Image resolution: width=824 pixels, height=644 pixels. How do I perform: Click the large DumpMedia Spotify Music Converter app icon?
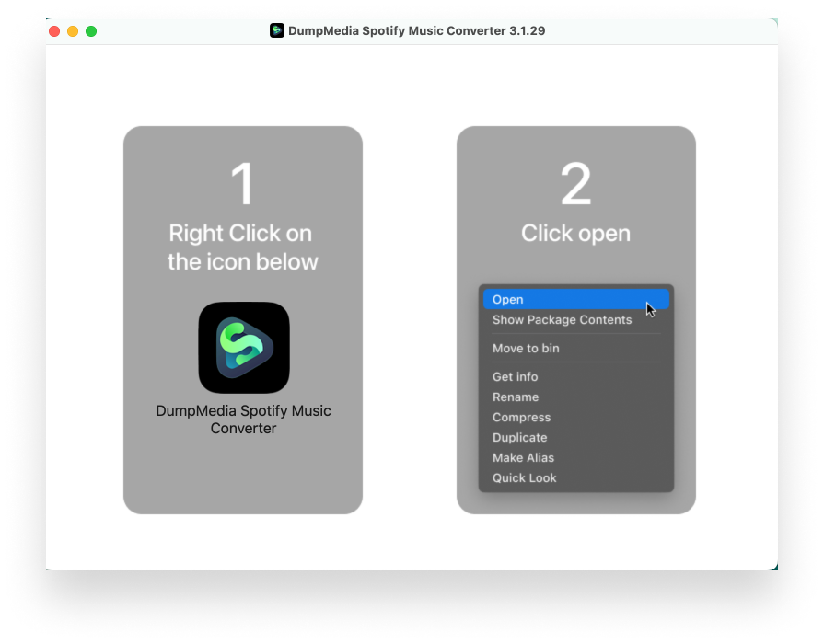tap(244, 347)
